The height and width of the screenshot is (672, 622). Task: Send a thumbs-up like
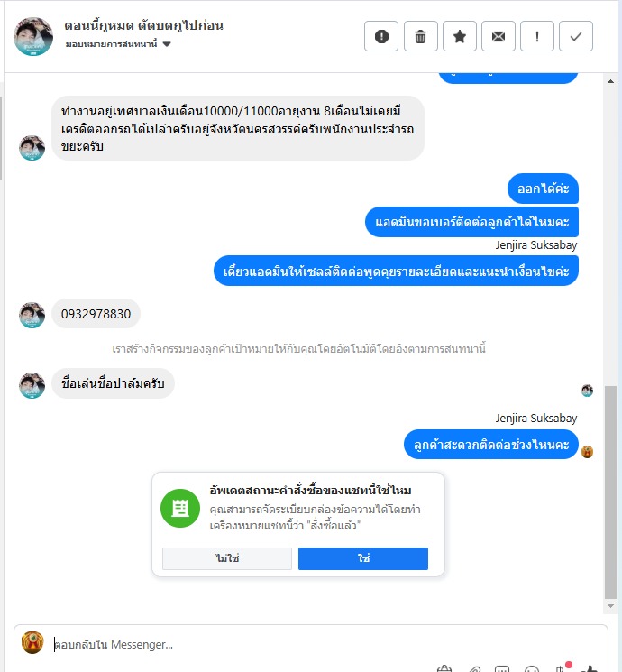(x=590, y=668)
